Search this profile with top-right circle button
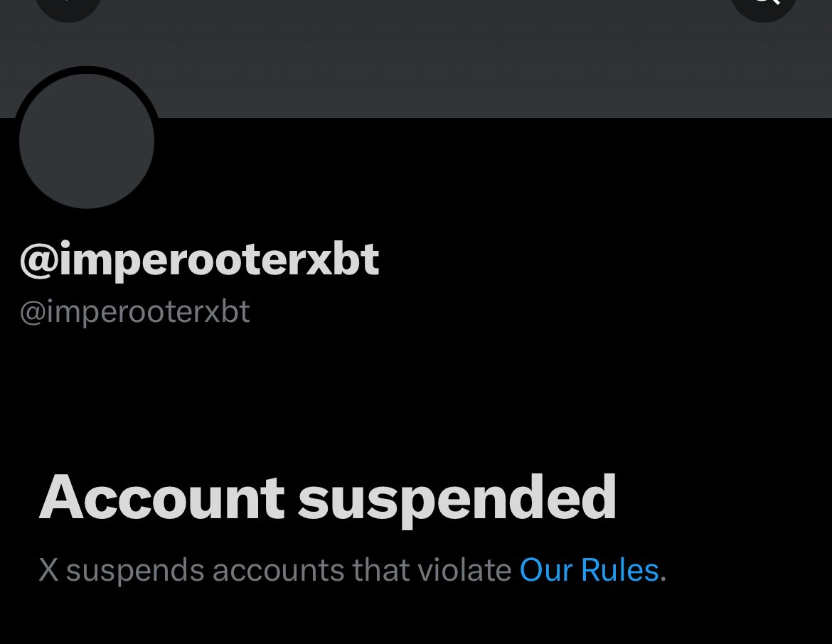The width and height of the screenshot is (832, 644). (764, 6)
